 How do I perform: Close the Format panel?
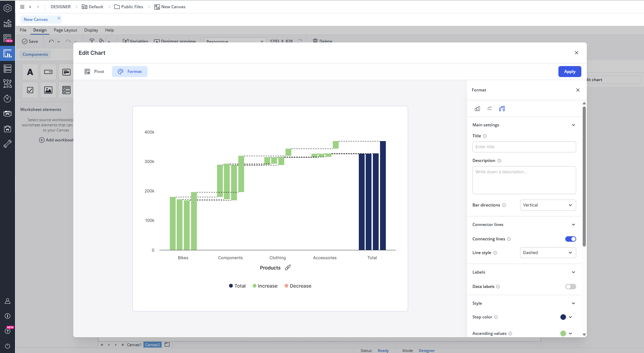click(578, 90)
